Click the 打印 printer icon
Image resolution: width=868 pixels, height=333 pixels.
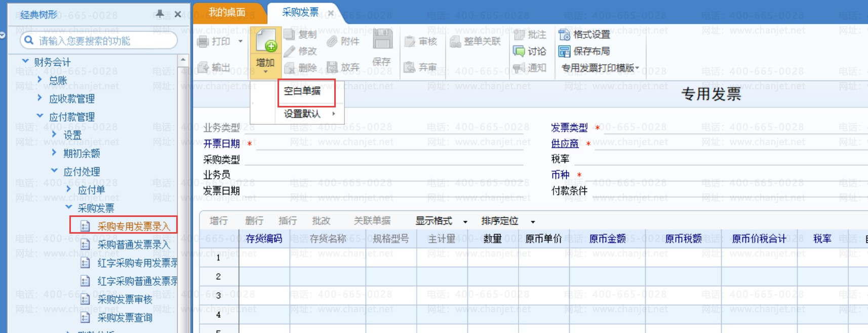click(203, 42)
